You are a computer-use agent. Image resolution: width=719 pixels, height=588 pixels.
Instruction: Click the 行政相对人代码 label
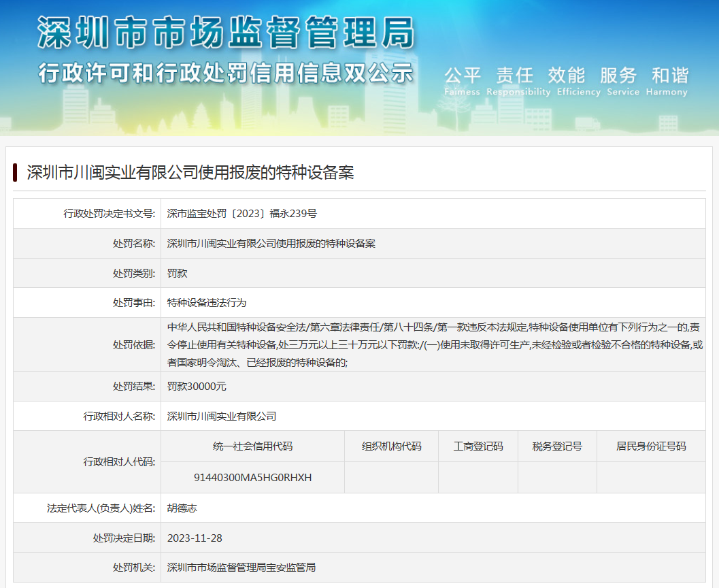[119, 462]
